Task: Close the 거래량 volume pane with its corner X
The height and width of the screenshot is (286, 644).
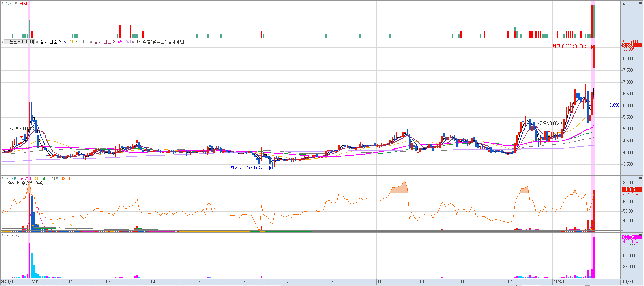Action: 641,178
